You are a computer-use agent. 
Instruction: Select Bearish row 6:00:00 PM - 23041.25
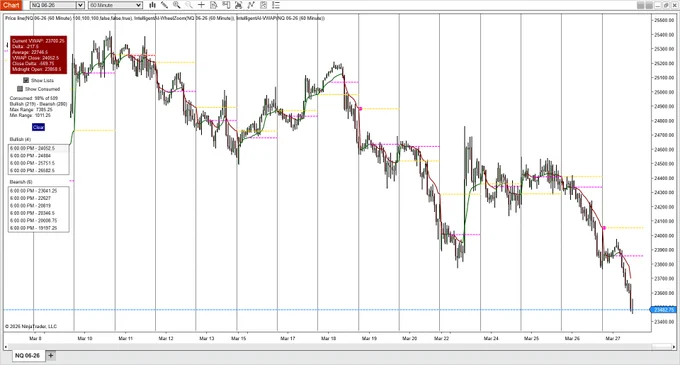coord(38,191)
